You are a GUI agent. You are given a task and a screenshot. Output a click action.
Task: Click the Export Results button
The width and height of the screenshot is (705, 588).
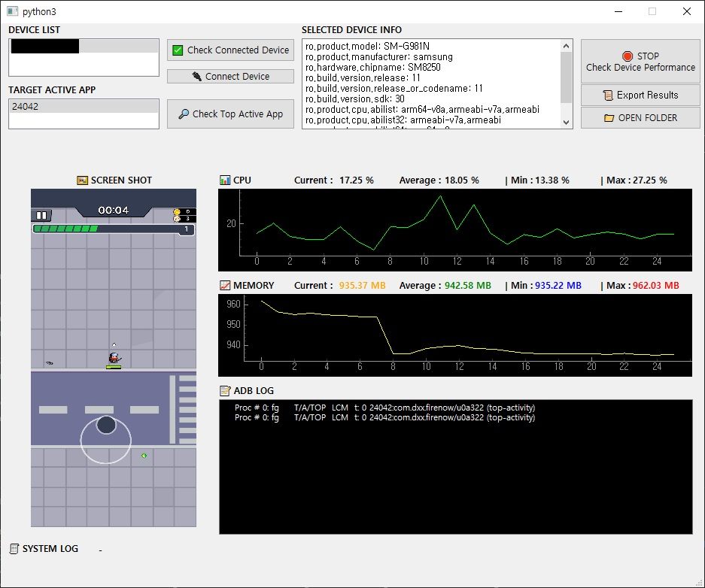point(640,95)
